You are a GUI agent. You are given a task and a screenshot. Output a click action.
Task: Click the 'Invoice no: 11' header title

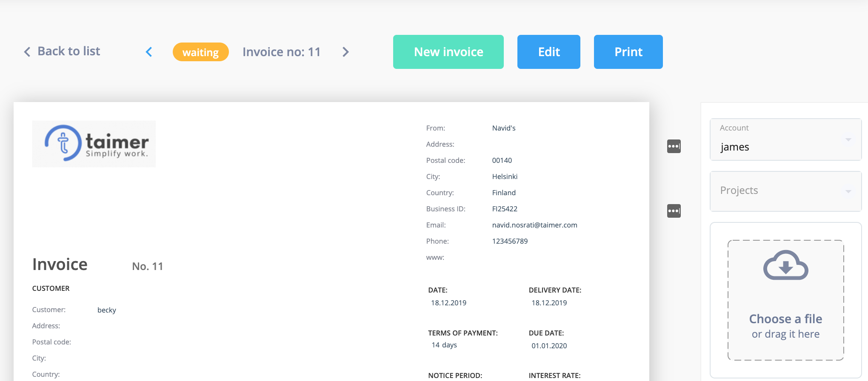point(281,52)
